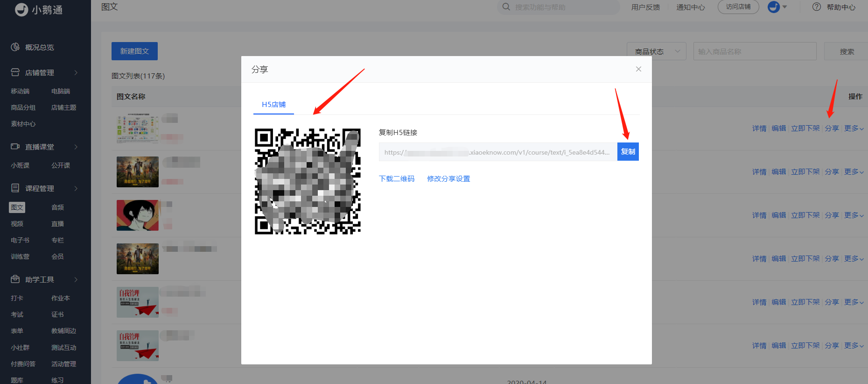This screenshot has width=868, height=384.
Task: Focus the 输入商品名称 input field
Action: [755, 51]
